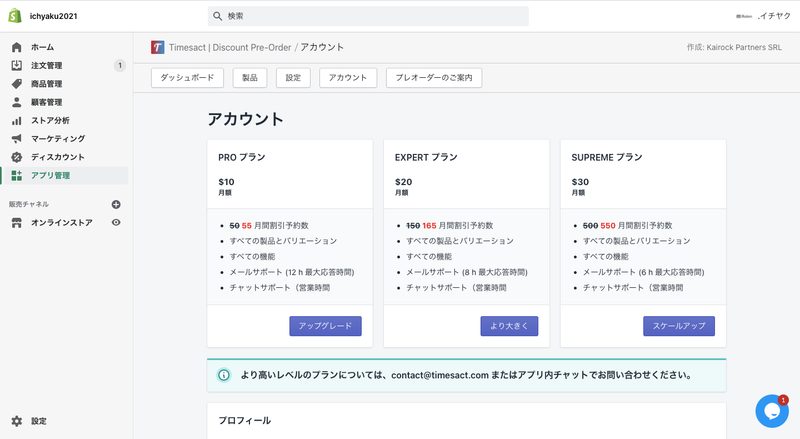
Task: Select ディスカウント label in the sidebar
Action: click(58, 157)
